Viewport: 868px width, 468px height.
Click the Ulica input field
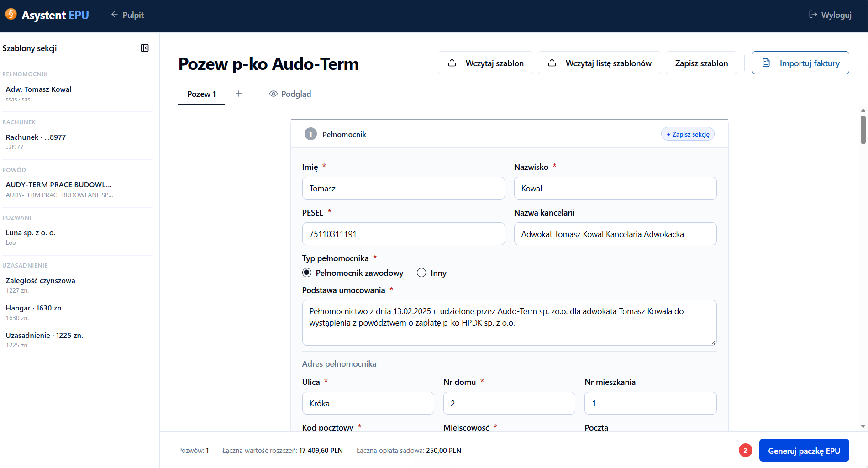pos(368,403)
